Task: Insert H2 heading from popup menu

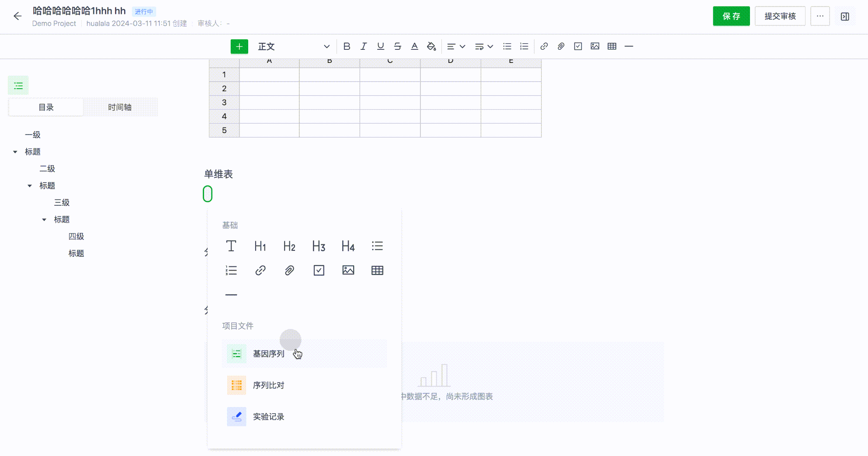Action: click(289, 246)
